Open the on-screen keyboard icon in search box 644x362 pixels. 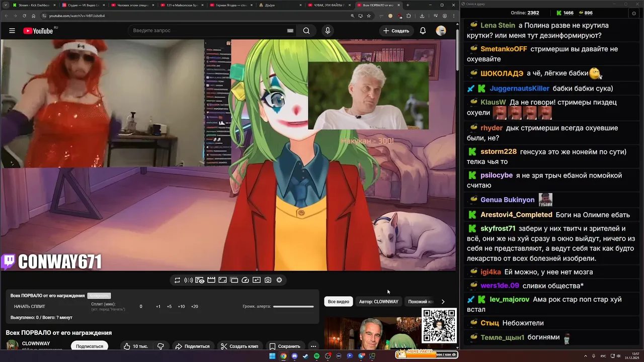290,31
